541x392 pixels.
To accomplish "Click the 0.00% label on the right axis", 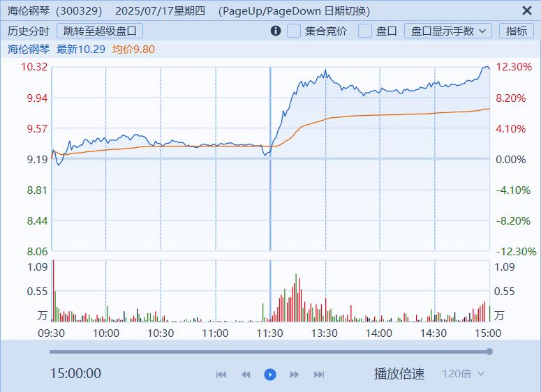I will pos(511,159).
